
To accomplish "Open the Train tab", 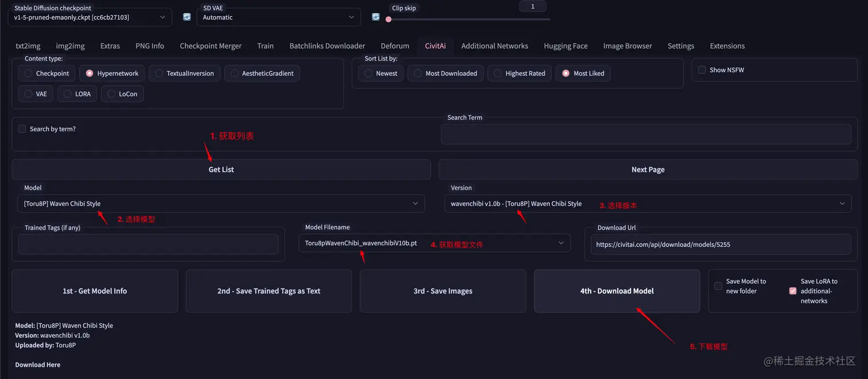I will (x=265, y=46).
